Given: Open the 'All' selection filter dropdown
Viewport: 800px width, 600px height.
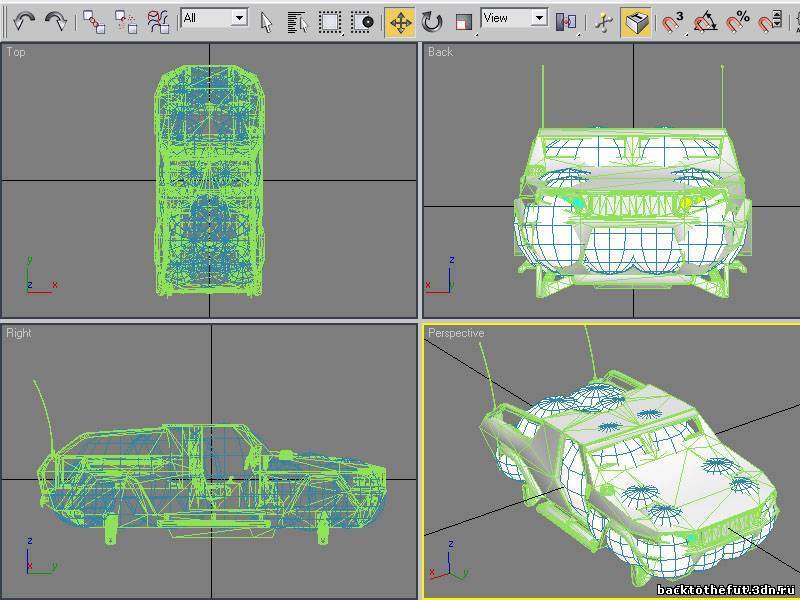Looking at the screenshot, I should tap(214, 18).
